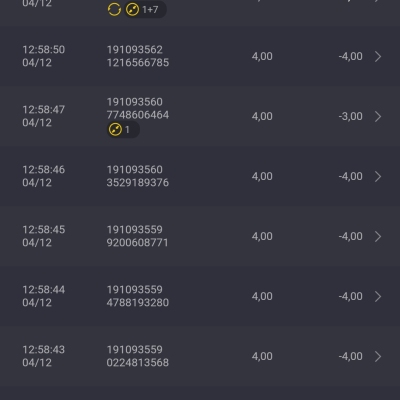Expand the 12:58:45 transaction arrow

pyautogui.click(x=378, y=236)
